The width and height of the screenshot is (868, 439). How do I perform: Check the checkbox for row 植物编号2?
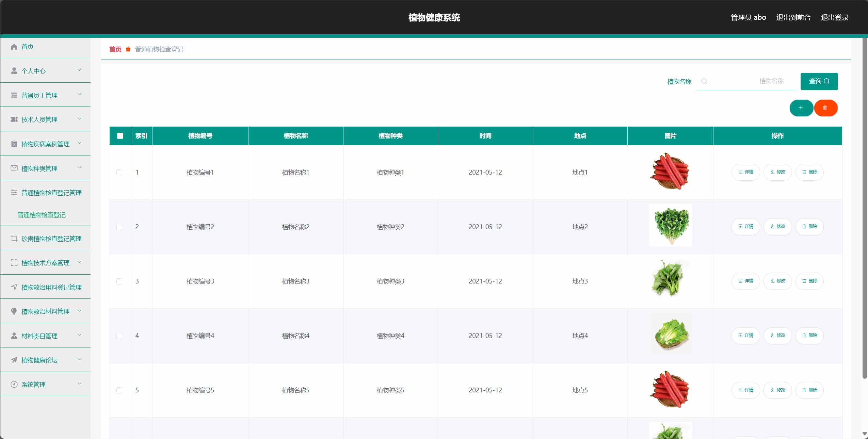point(119,227)
